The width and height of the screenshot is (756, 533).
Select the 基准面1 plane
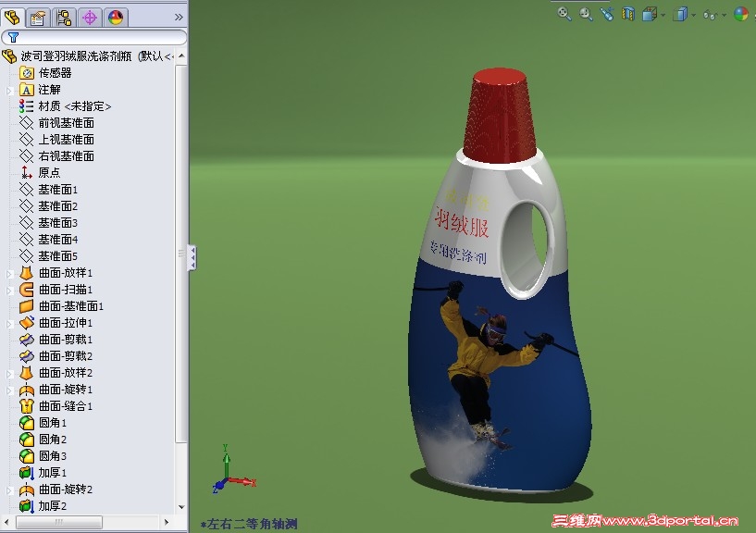tap(49, 190)
